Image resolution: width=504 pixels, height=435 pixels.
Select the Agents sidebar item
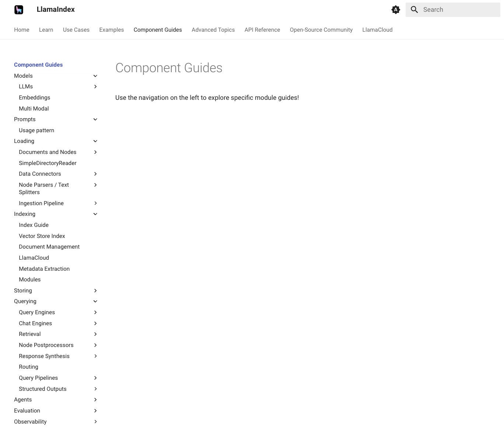click(23, 400)
